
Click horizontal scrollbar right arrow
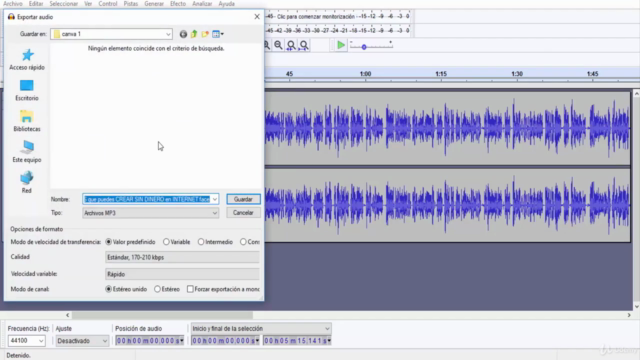click(629, 315)
